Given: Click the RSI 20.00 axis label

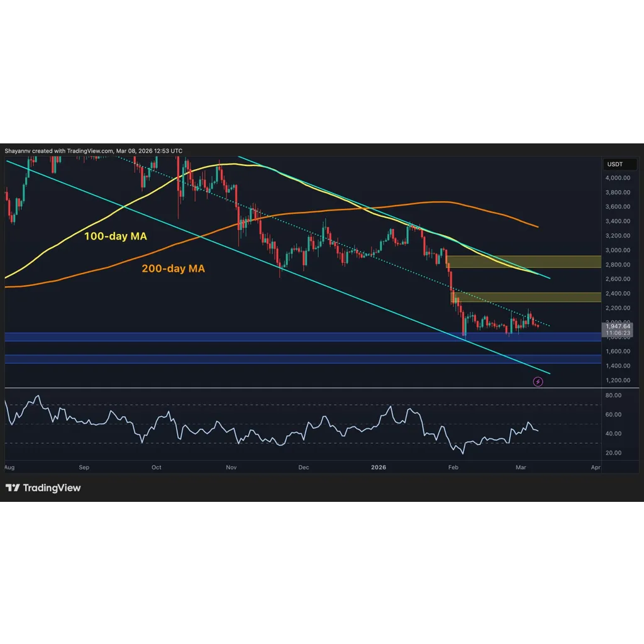Looking at the screenshot, I should coord(613,453).
